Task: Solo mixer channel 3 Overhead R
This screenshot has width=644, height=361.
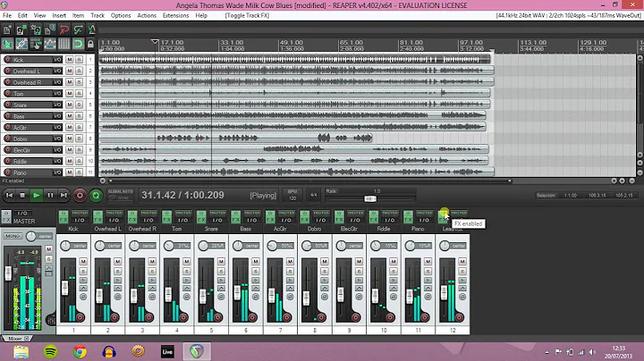Action: 152,271
